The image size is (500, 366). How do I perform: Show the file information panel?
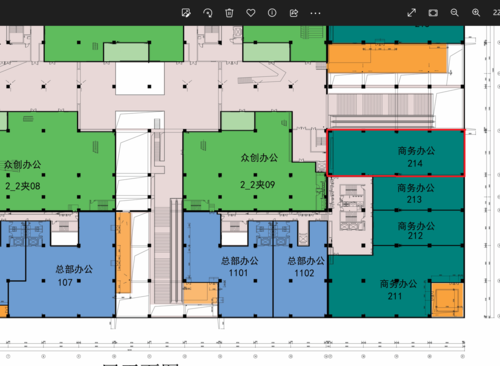(272, 13)
